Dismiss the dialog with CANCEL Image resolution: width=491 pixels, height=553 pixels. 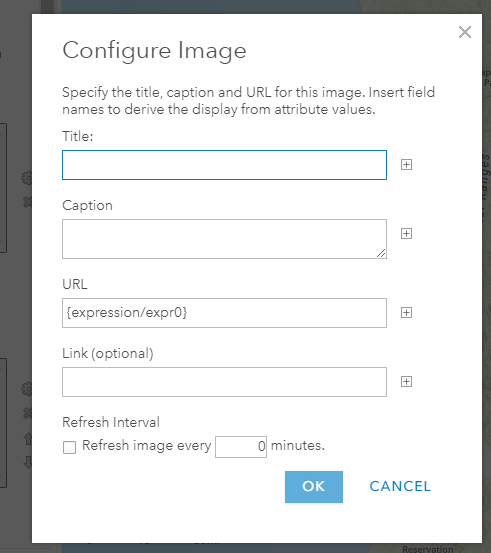(x=400, y=486)
